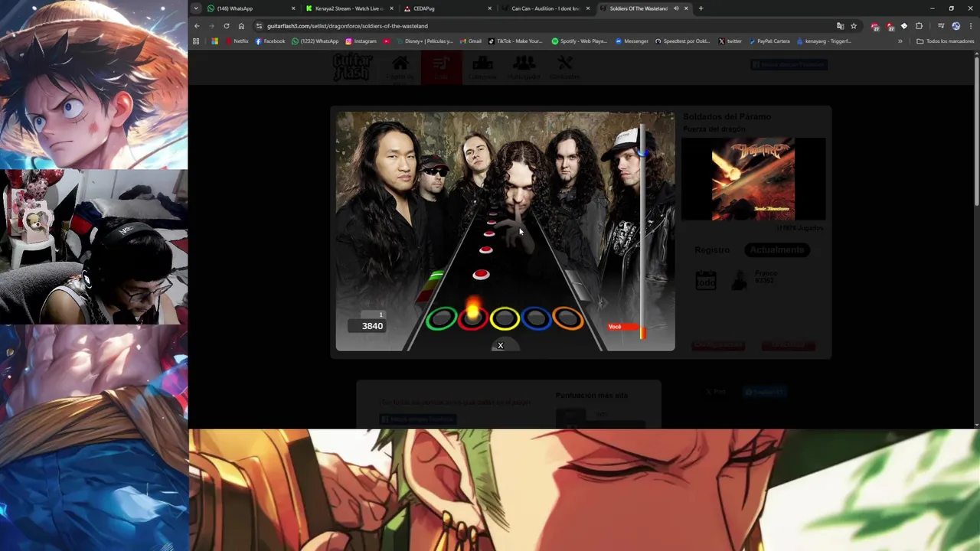Open the Facebook bookmark
Viewport: 980px width, 551px height.
click(x=270, y=41)
